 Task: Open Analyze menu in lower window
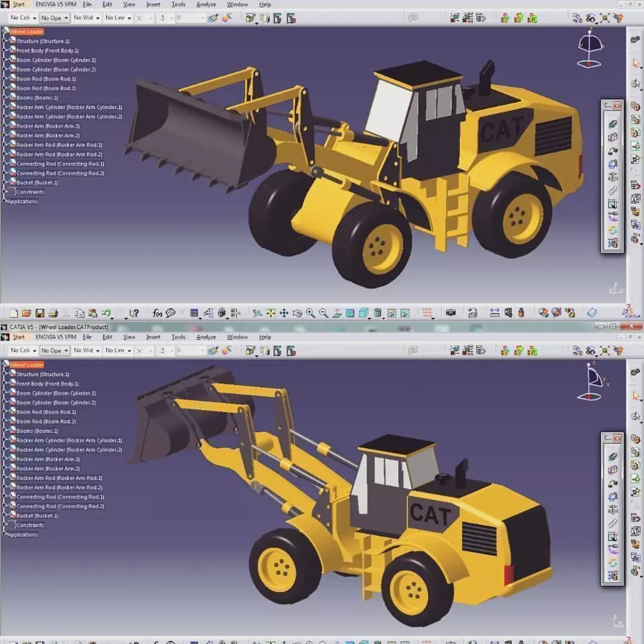pos(206,337)
